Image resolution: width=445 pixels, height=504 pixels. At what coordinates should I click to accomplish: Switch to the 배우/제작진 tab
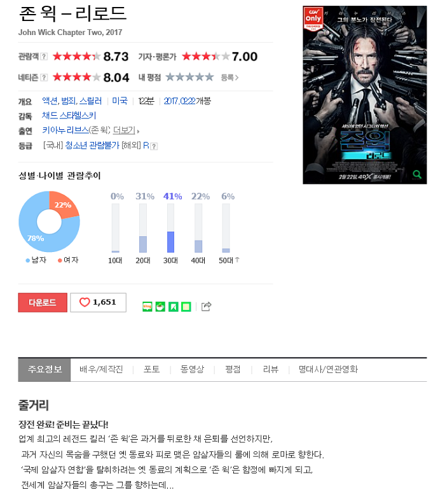pyautogui.click(x=101, y=369)
